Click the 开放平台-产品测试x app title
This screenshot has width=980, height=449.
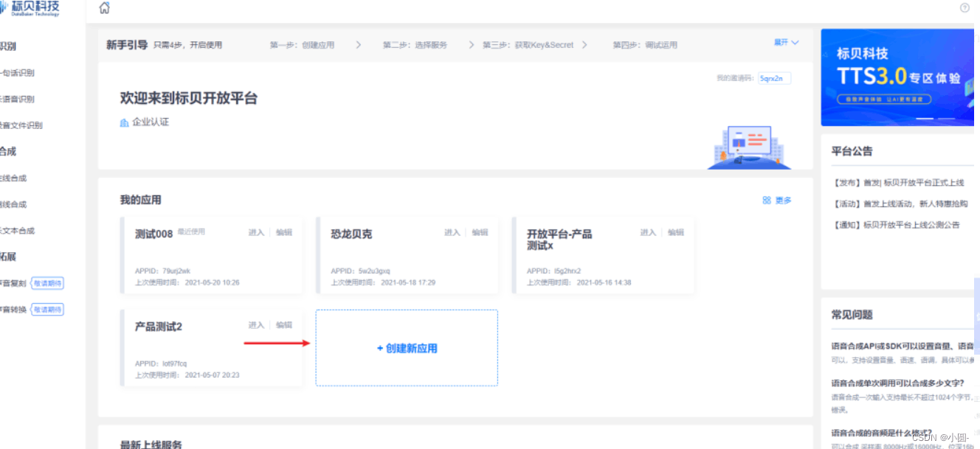[559, 240]
